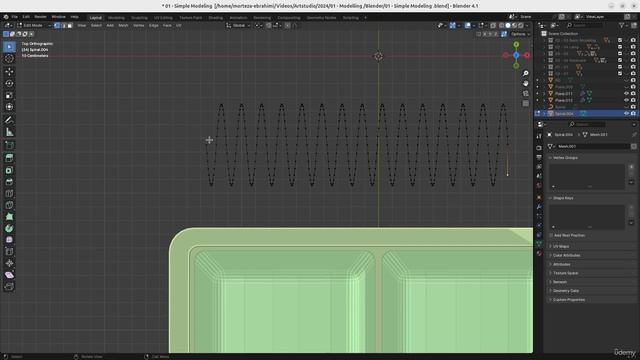Switch to the Layout workspace tab
Screen dimensions: 640x360
96,18
